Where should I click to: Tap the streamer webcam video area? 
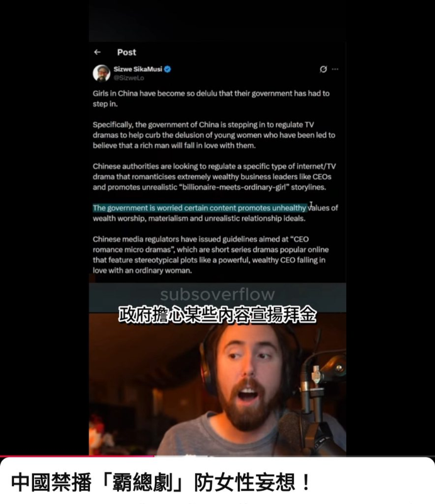pos(218,384)
